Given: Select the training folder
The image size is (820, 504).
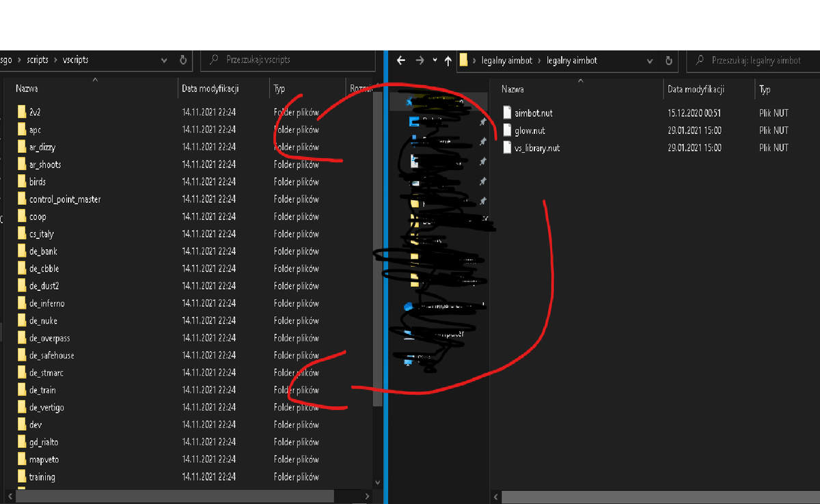Looking at the screenshot, I should point(42,477).
